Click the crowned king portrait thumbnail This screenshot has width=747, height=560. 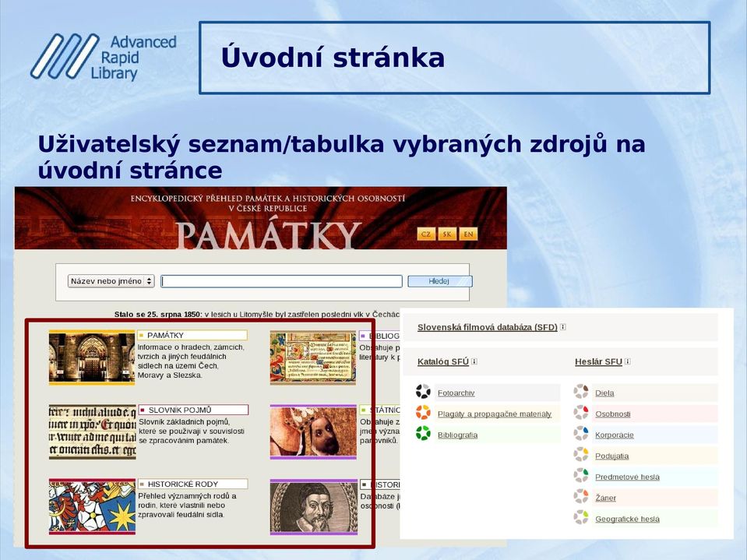313,432
